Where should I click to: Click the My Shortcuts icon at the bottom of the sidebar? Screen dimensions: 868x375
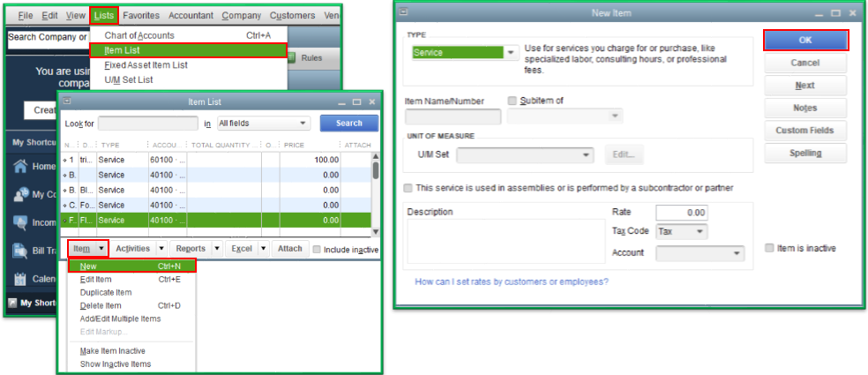tap(12, 303)
